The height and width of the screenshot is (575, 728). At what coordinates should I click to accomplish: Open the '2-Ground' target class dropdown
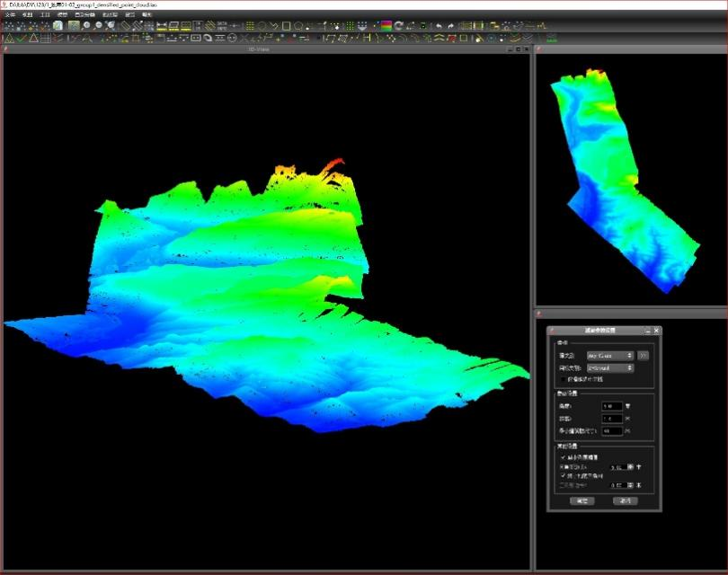(x=610, y=367)
